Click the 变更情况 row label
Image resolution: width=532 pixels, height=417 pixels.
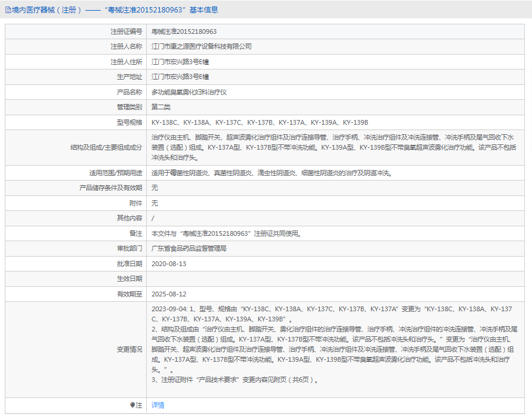click(x=129, y=349)
